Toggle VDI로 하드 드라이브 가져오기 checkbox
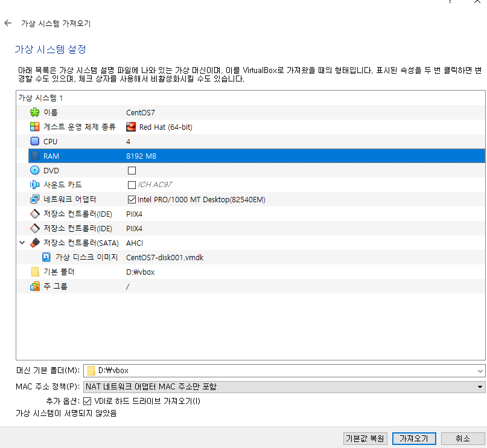The width and height of the screenshot is (487, 448). point(88,401)
